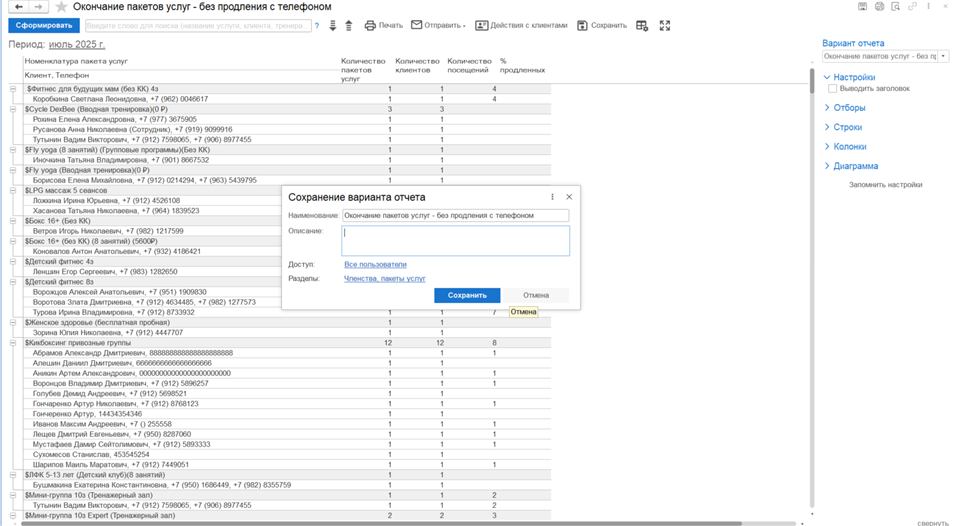Add report to favorites with star icon
Image resolution: width=960 pixels, height=526 pixels.
coord(61,7)
